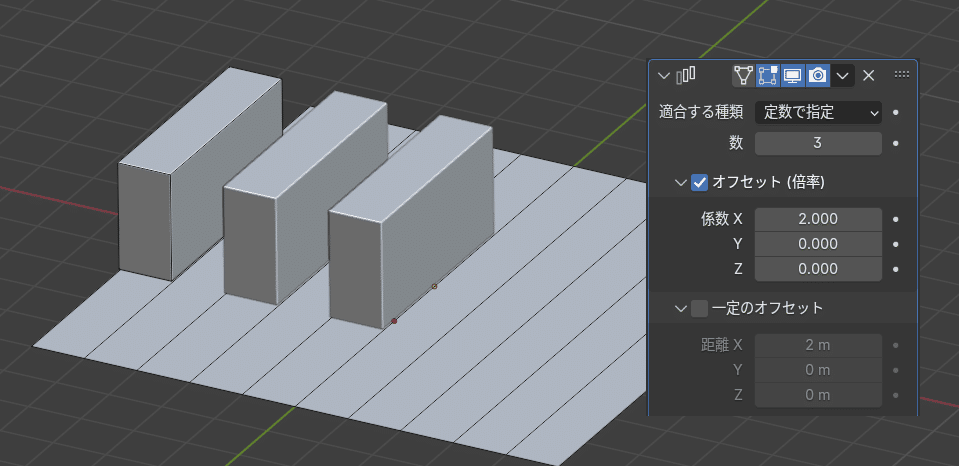959x466 pixels.
Task: Remove modifier with X button
Action: pos(868,75)
